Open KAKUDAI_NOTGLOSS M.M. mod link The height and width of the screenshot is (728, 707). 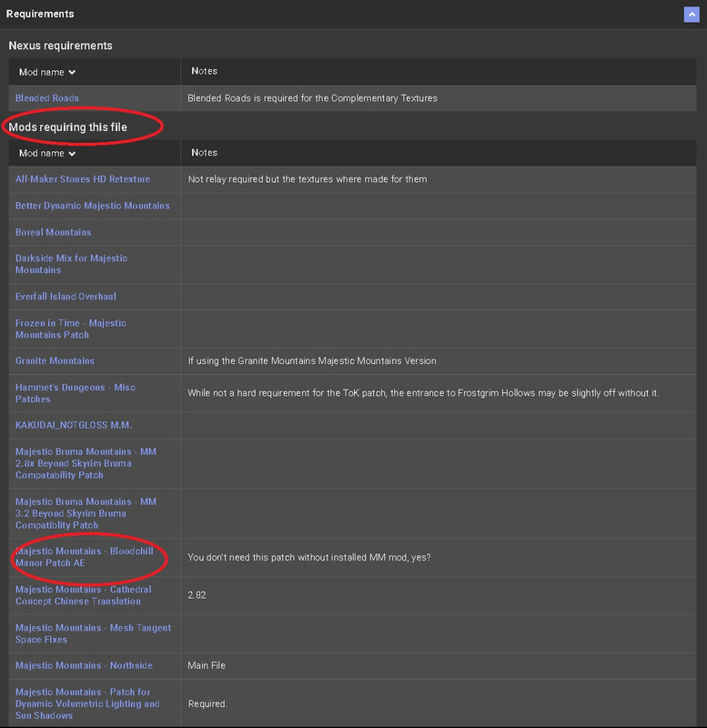(x=74, y=425)
